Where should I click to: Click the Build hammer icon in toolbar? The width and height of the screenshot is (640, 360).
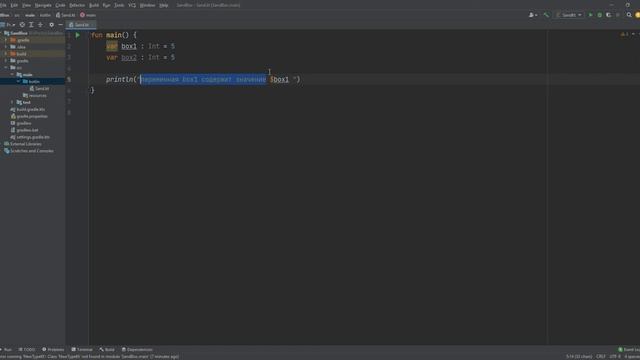546,15
